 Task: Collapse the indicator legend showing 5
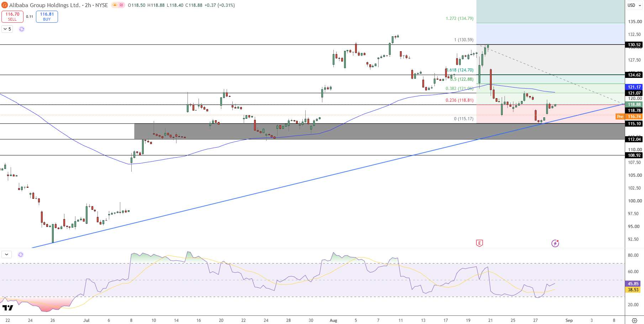[x=7, y=29]
